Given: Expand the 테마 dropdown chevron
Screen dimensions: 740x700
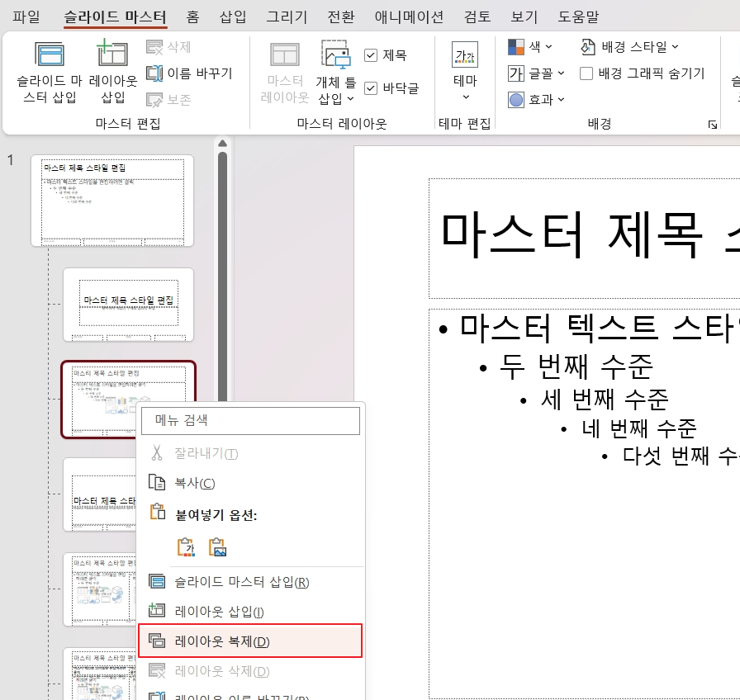Looking at the screenshot, I should pyautogui.click(x=466, y=97).
